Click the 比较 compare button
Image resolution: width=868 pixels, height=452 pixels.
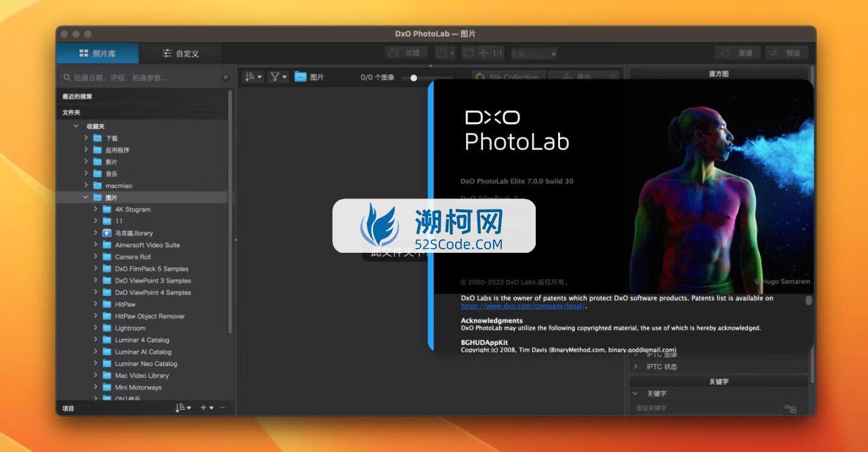(406, 53)
